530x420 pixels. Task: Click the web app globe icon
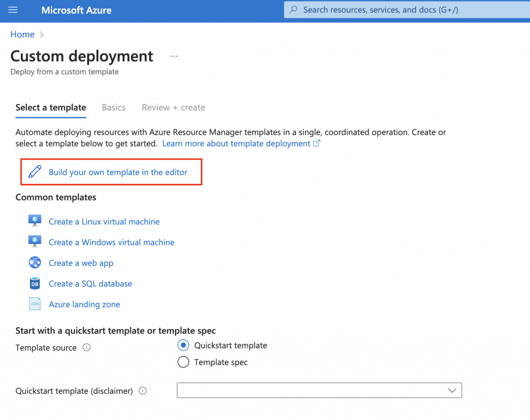35,263
